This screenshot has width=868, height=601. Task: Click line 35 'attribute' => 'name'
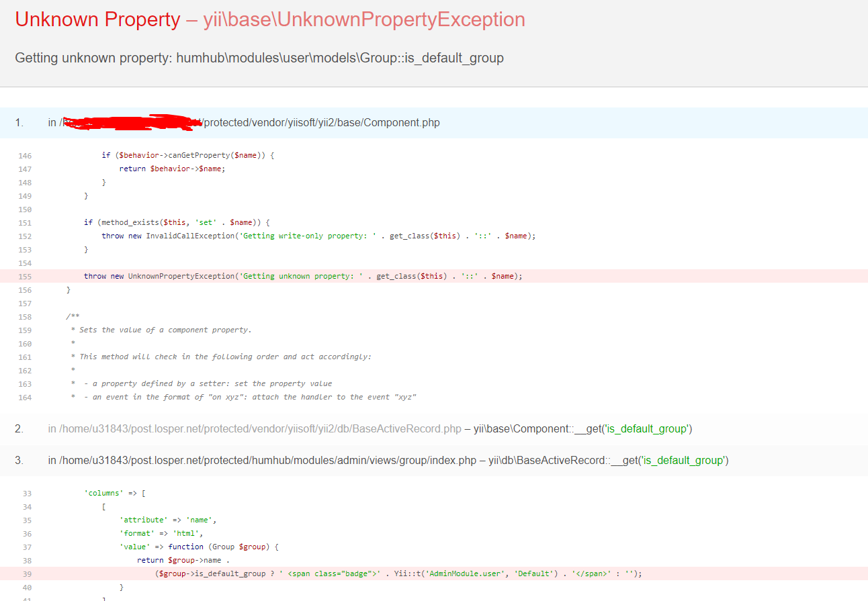(x=168, y=520)
